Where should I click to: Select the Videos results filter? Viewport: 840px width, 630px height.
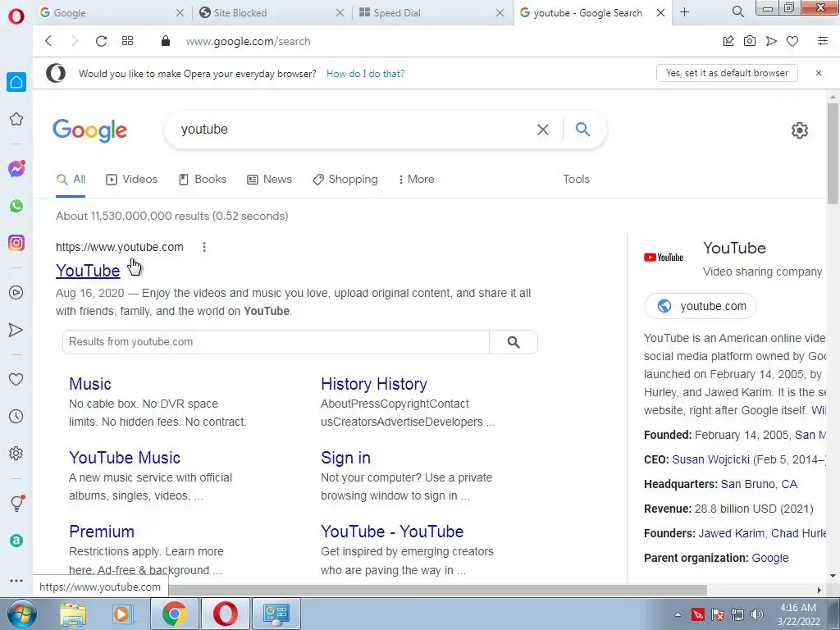click(132, 179)
